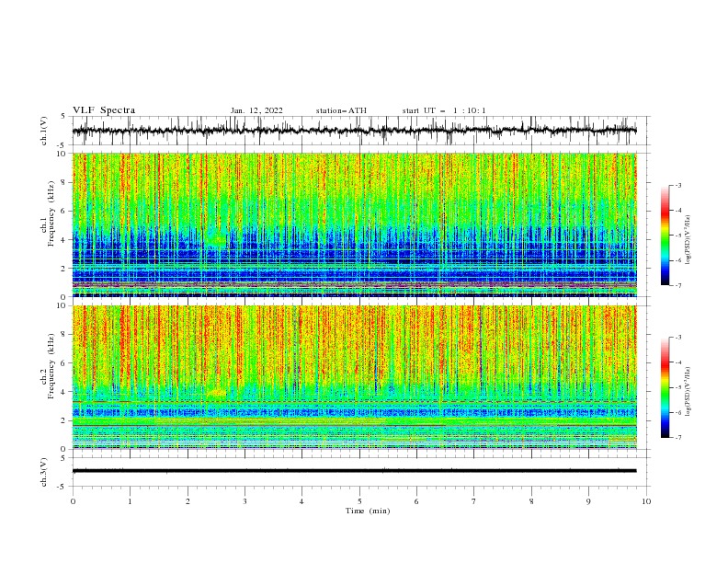Click the ch.3 flat waveform trace
The width and height of the screenshot is (728, 563).
(354, 471)
